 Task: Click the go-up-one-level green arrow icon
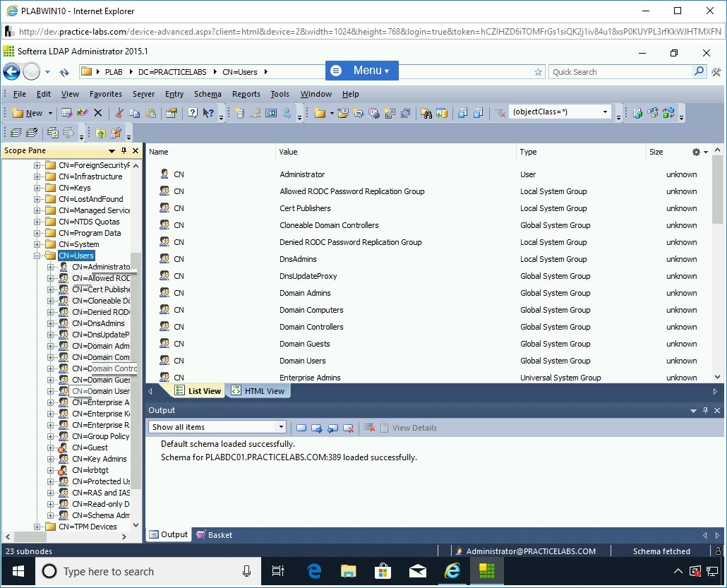100,133
